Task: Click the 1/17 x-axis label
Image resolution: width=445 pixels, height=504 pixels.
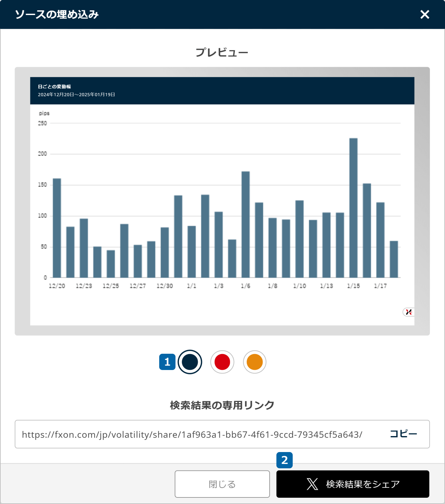Action: (380, 286)
